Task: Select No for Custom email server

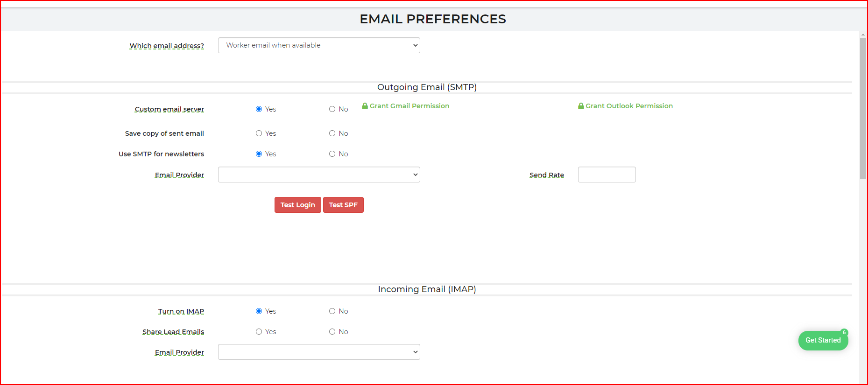Action: [x=332, y=109]
